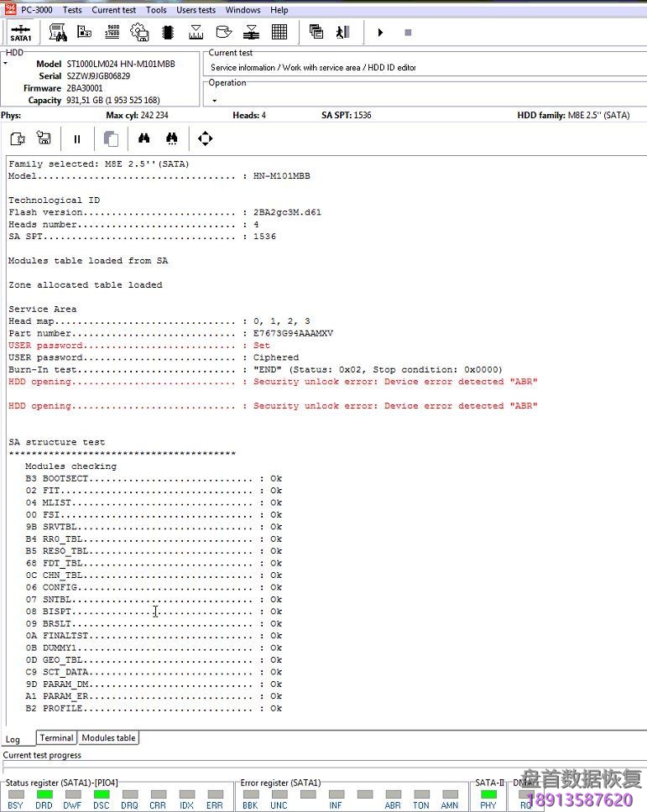This screenshot has height=812, width=647.
Task: Expand the HDD panel dropdown arrow
Action: pyautogui.click(x=6, y=64)
